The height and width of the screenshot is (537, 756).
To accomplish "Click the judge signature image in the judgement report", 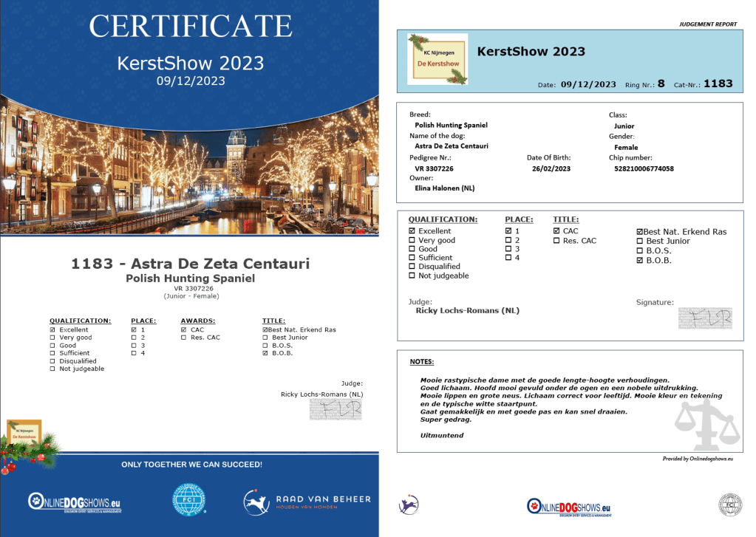I will pyautogui.click(x=704, y=318).
